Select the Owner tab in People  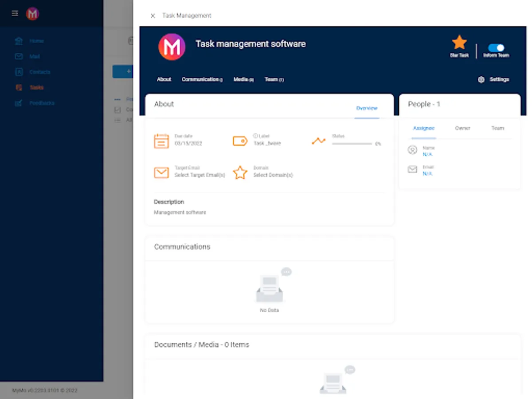point(462,128)
